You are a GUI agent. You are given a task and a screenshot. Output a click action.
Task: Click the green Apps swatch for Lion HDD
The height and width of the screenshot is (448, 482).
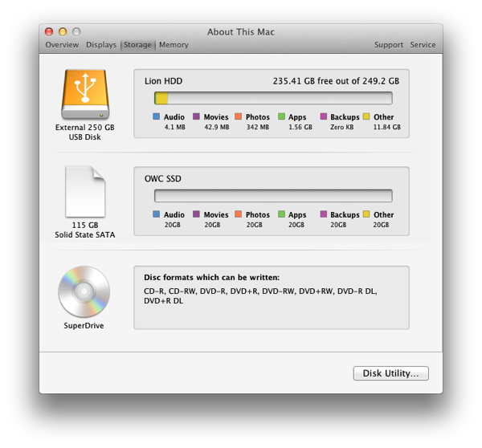coord(281,116)
